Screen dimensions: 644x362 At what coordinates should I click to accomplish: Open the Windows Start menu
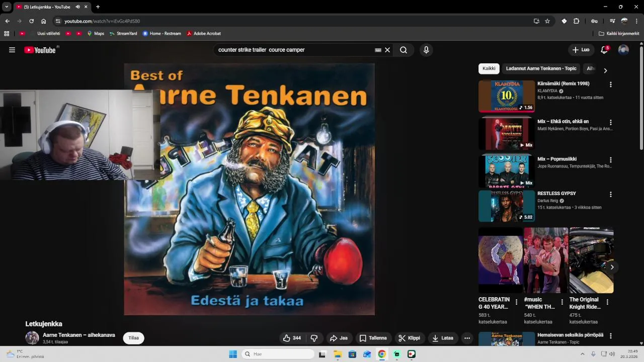click(x=233, y=354)
